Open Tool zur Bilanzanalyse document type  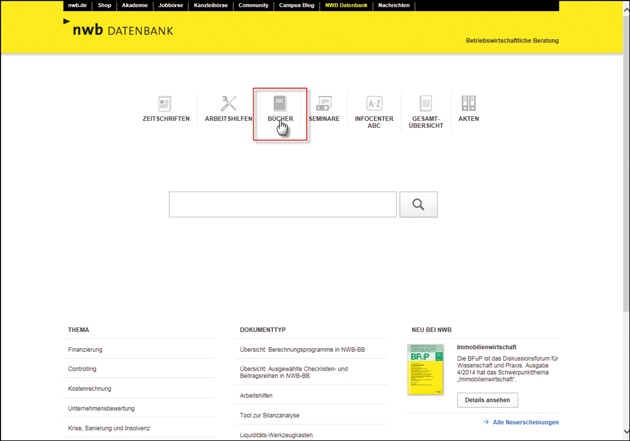coord(270,415)
